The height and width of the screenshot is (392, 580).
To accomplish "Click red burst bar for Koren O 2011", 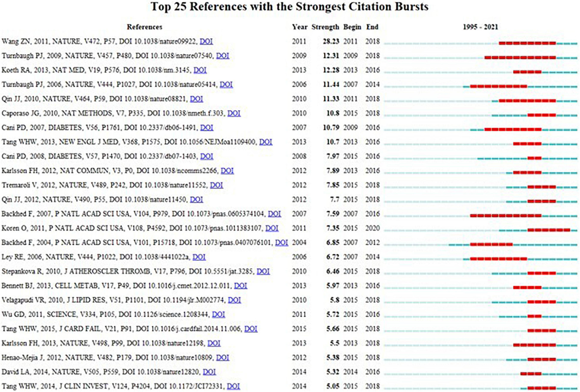I will tap(549, 230).
